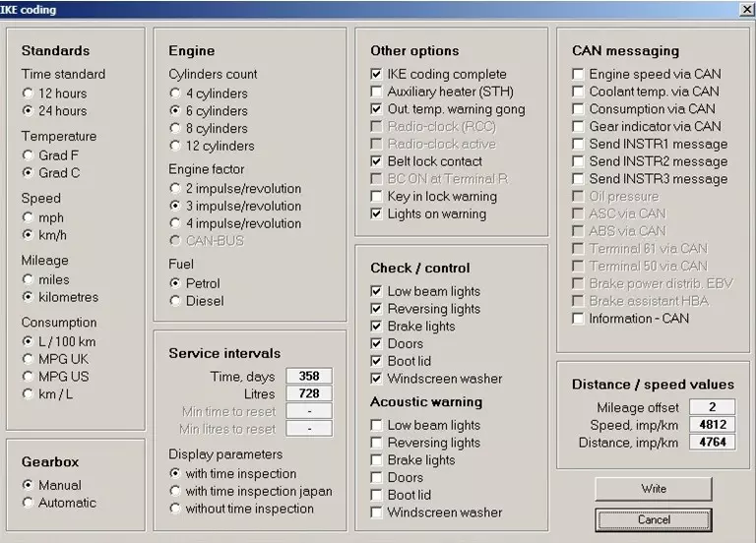
Task: Click the Mileage offset field
Action: tap(712, 407)
